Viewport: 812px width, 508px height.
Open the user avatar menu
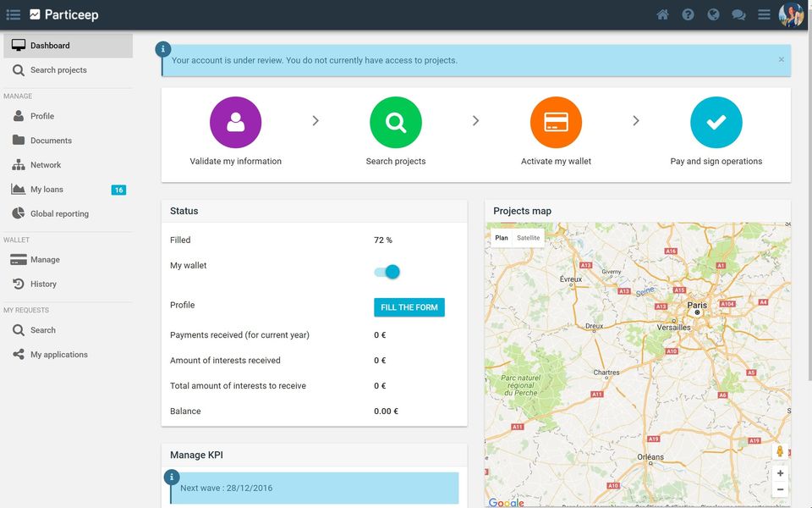click(791, 14)
